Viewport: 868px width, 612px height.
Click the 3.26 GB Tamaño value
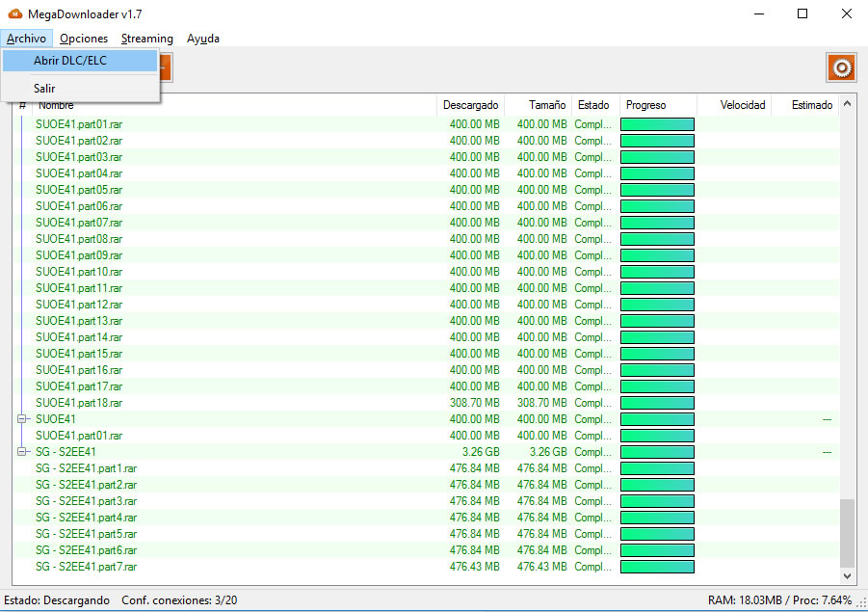pyautogui.click(x=548, y=452)
